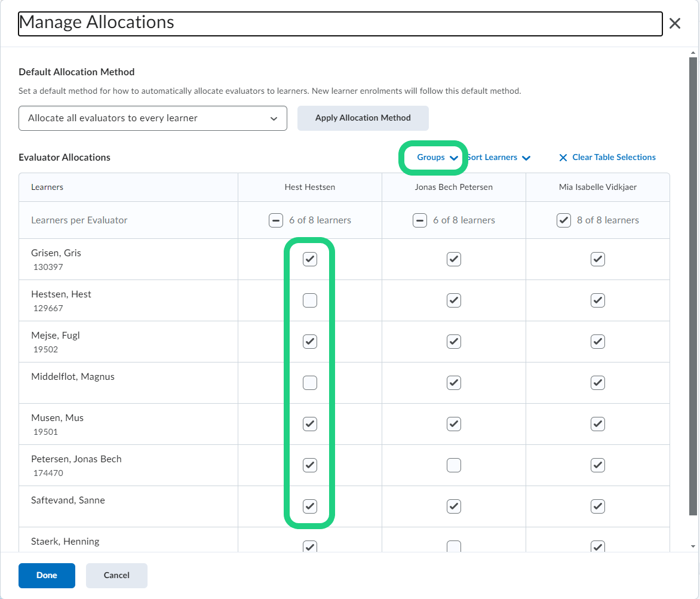Expand the Groups dropdown
Screen dimensions: 700x599
tap(437, 158)
